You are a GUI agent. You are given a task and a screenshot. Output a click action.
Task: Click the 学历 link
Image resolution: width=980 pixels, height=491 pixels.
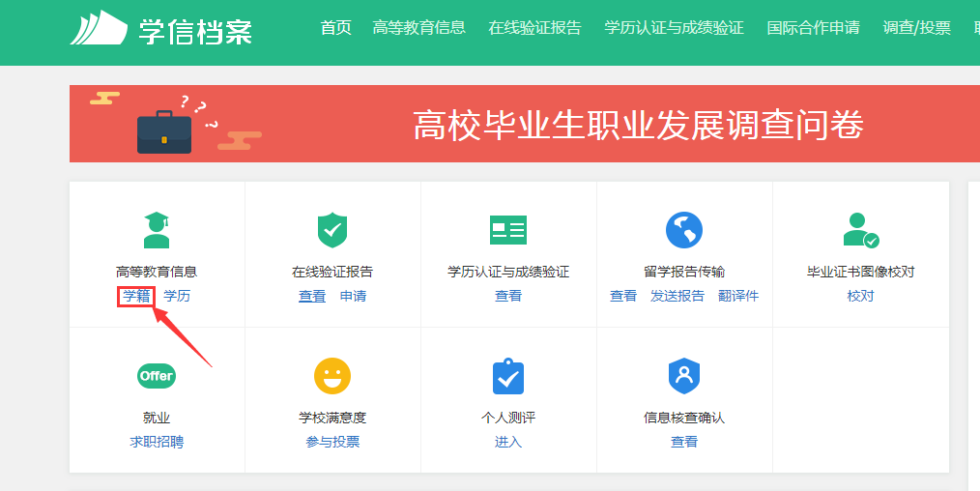pos(177,296)
